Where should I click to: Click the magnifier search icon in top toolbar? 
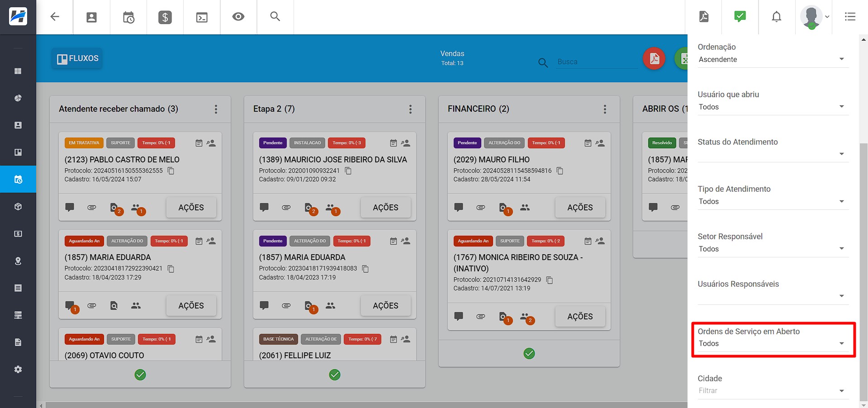(x=275, y=16)
